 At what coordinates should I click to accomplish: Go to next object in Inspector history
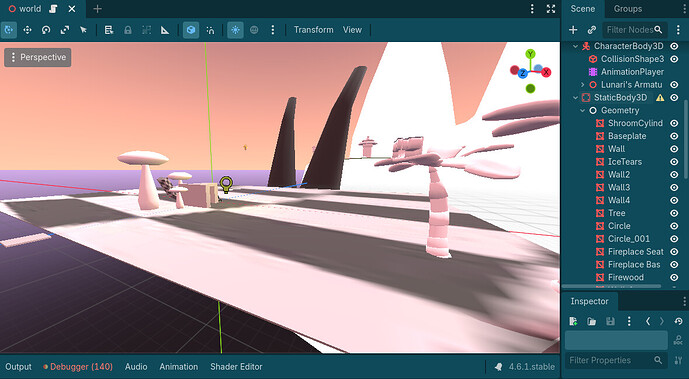pos(662,321)
